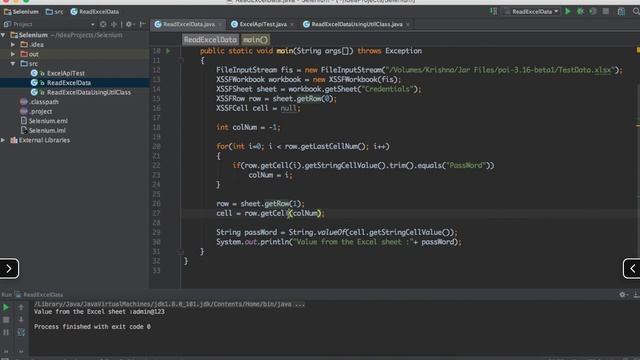This screenshot has width=640, height=360.
Task: Click the right-chevron overlay button
Action: pos(9,269)
